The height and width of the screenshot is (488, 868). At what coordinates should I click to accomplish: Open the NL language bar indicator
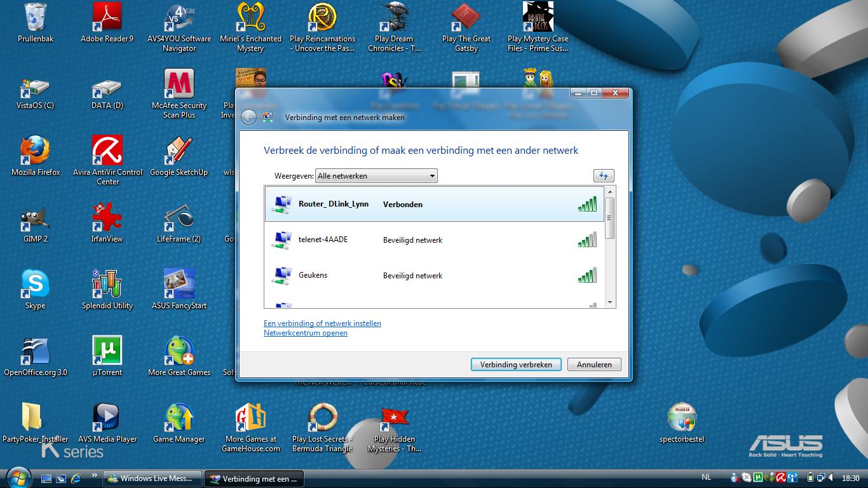(707, 477)
